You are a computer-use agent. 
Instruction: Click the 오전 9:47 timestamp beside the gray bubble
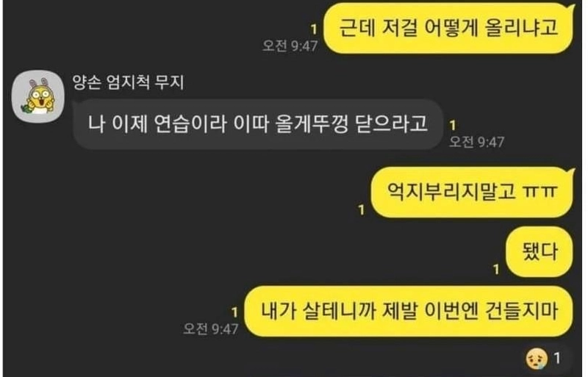click(x=476, y=142)
